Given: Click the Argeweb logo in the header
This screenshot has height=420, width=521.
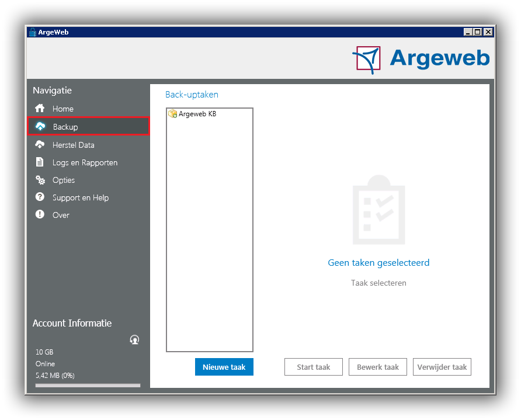Looking at the screenshot, I should [x=421, y=59].
